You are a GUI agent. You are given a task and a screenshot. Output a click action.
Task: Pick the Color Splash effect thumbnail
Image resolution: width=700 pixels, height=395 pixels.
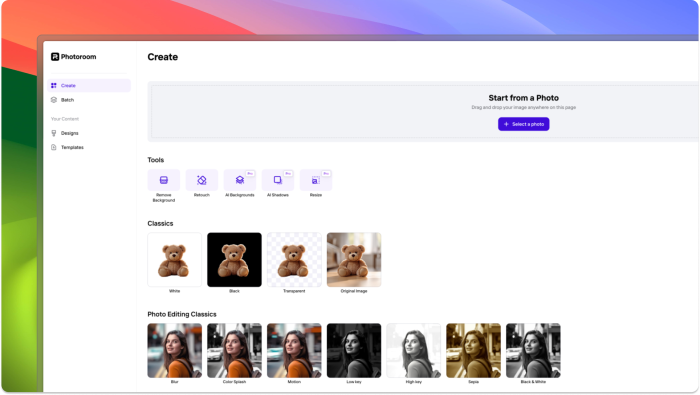click(x=234, y=351)
